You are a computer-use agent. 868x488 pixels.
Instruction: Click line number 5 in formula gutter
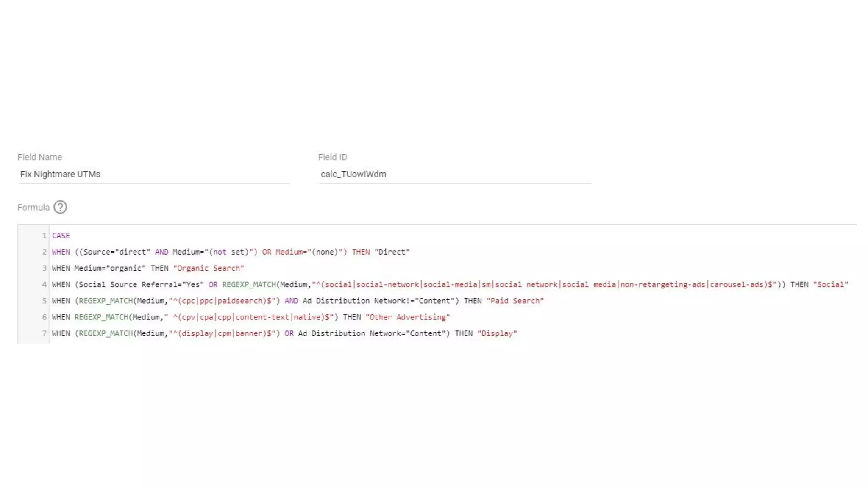click(44, 301)
